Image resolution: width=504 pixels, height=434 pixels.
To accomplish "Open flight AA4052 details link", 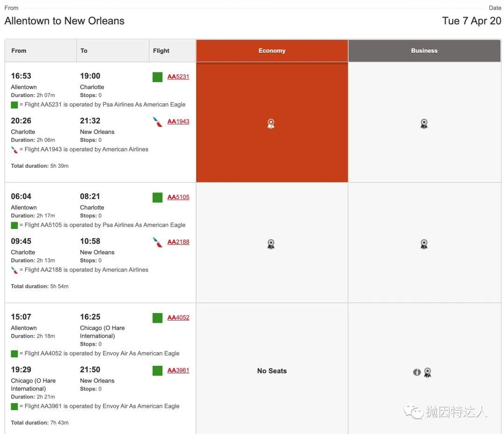I will [x=178, y=318].
